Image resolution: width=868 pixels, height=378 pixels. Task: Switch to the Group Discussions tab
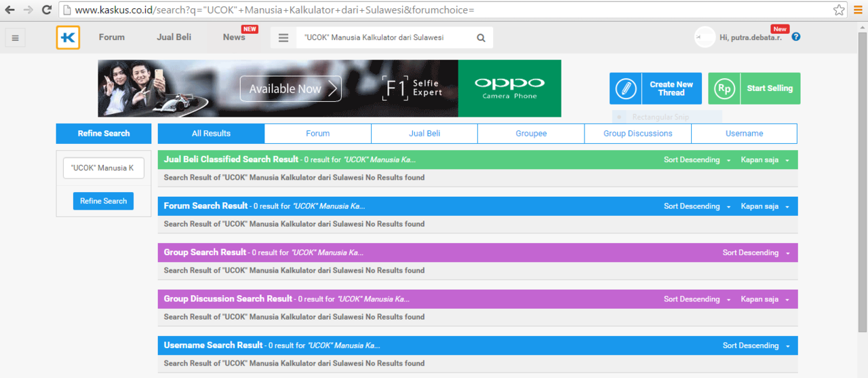638,134
